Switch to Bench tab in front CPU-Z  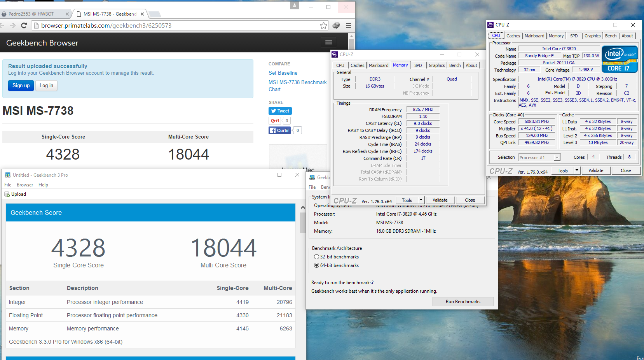611,36
